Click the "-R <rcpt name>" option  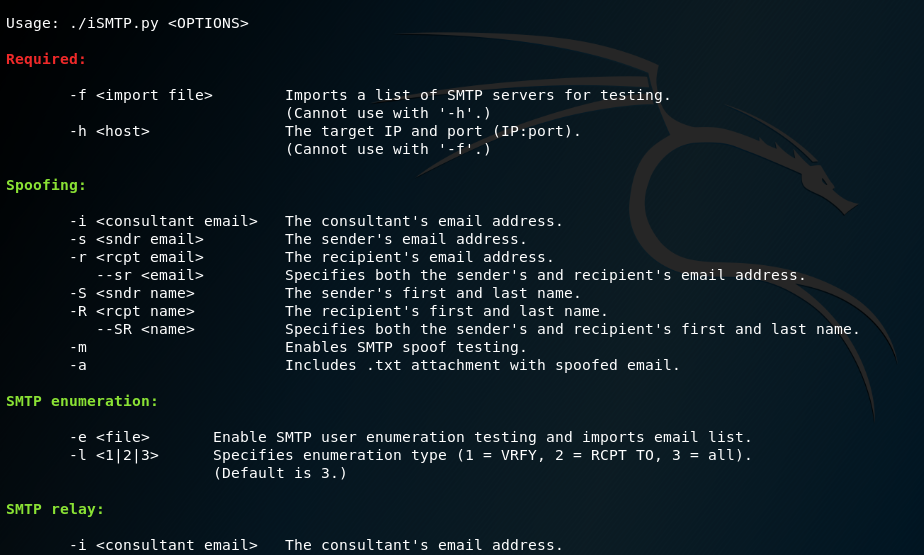click(132, 311)
